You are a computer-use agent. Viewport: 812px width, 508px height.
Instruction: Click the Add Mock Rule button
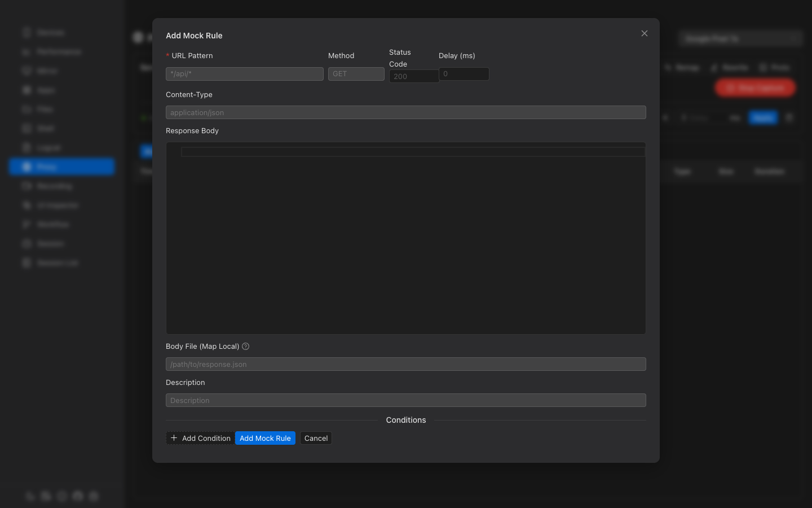point(265,438)
